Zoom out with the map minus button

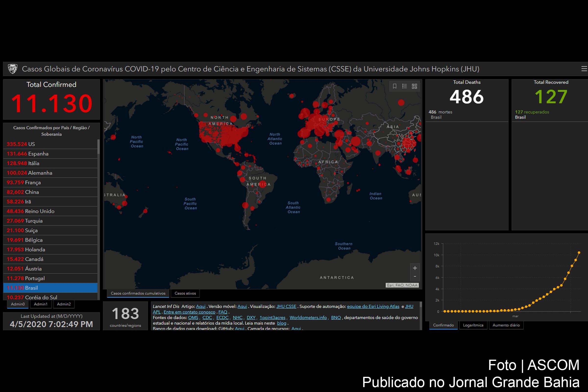[x=415, y=277]
